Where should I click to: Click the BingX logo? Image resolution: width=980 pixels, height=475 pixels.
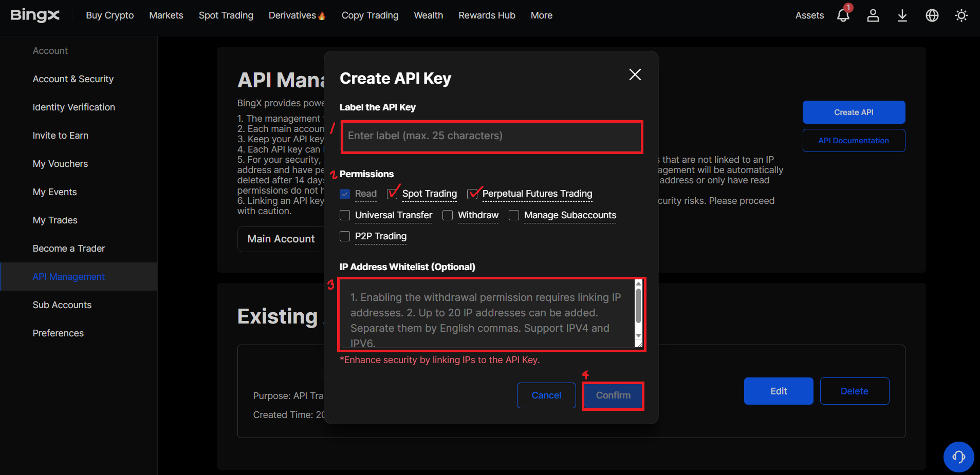coord(35,15)
